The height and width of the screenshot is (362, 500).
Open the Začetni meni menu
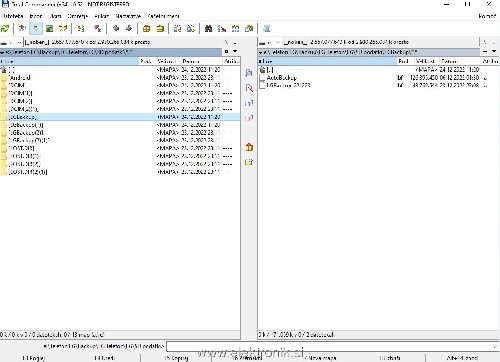coord(163,16)
